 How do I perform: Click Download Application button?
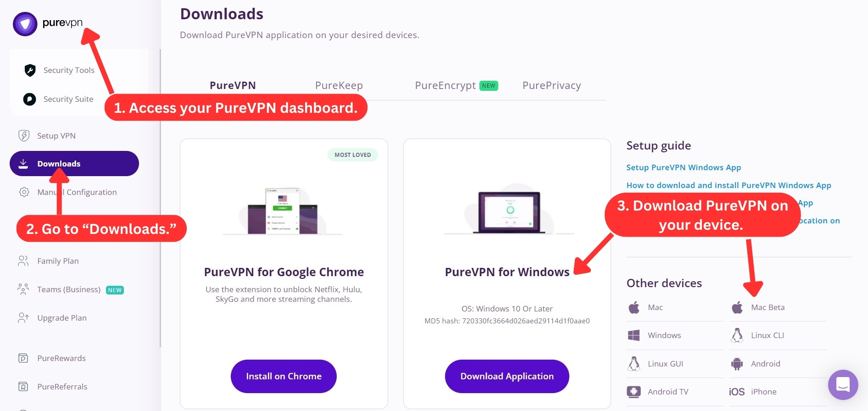pyautogui.click(x=507, y=376)
